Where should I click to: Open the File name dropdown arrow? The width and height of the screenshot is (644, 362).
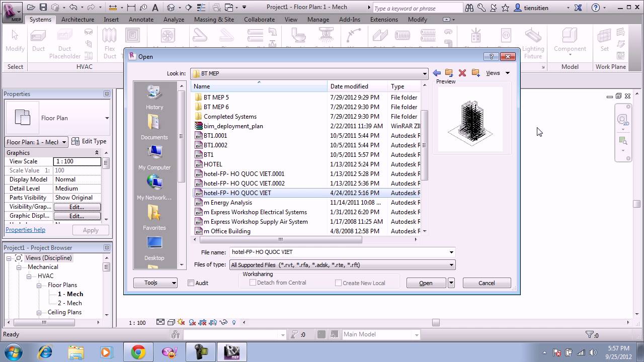click(451, 252)
